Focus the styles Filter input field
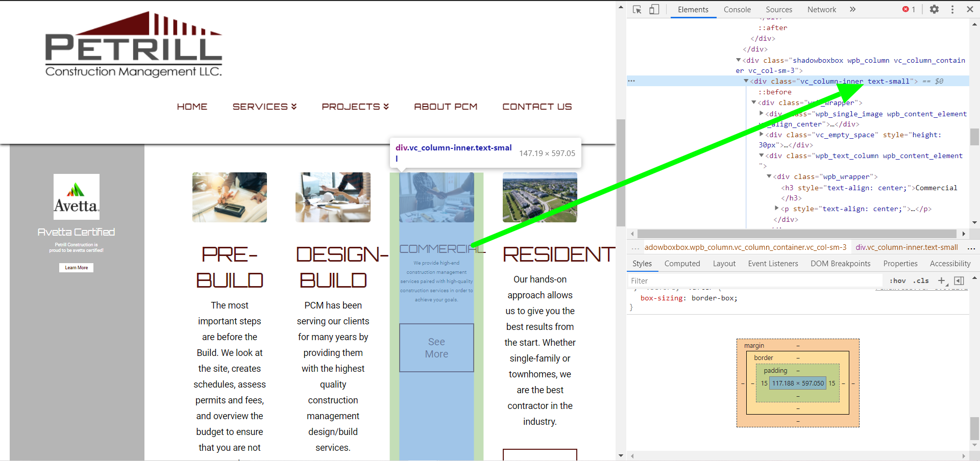Screen dimensions: 980x461 click(755, 281)
